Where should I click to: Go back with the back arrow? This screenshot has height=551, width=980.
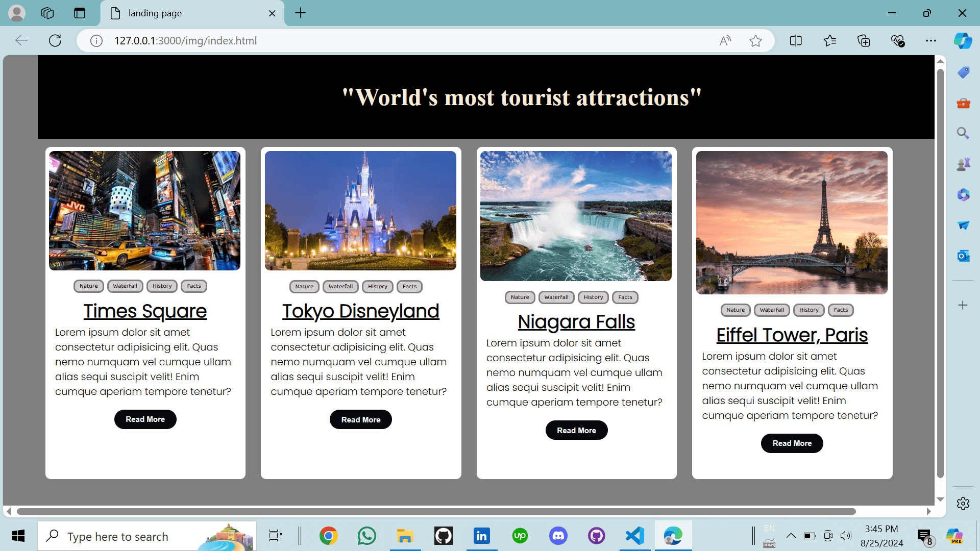coord(21,40)
